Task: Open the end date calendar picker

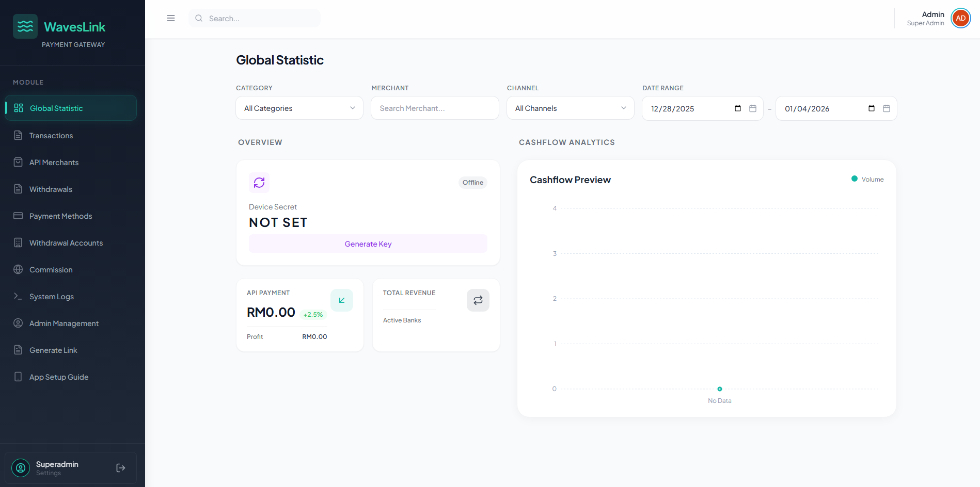Action: click(887, 108)
